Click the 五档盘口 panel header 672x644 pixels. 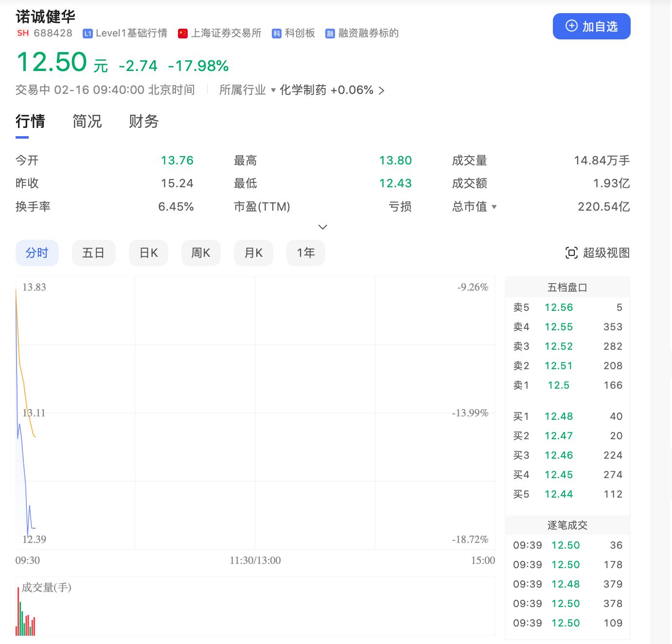[x=567, y=287]
